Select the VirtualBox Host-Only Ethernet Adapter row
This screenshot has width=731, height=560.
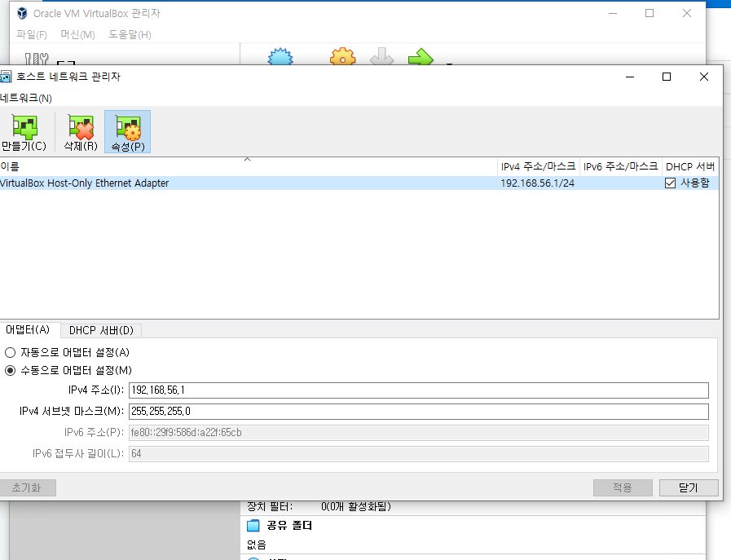(359, 183)
